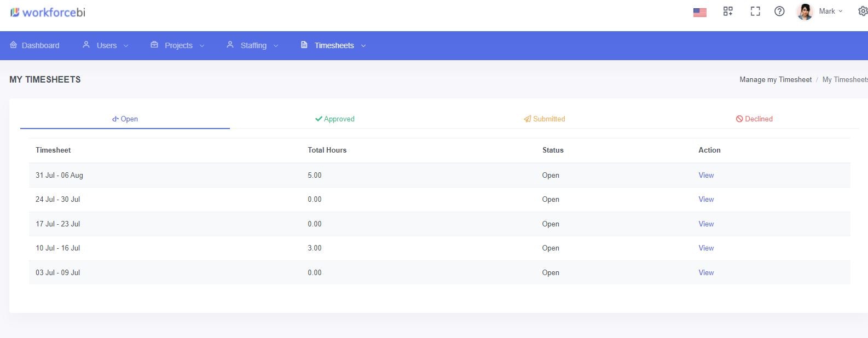Click the Total Hours column header
This screenshot has height=338, width=868.
pos(327,150)
